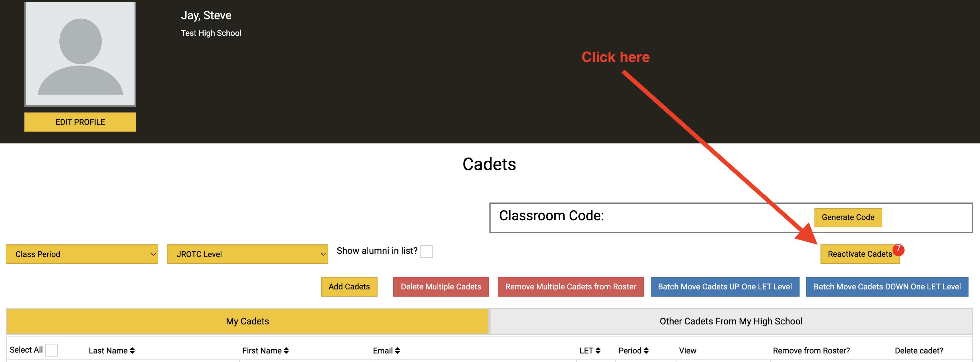Click the profile avatar placeholder image

[x=80, y=55]
